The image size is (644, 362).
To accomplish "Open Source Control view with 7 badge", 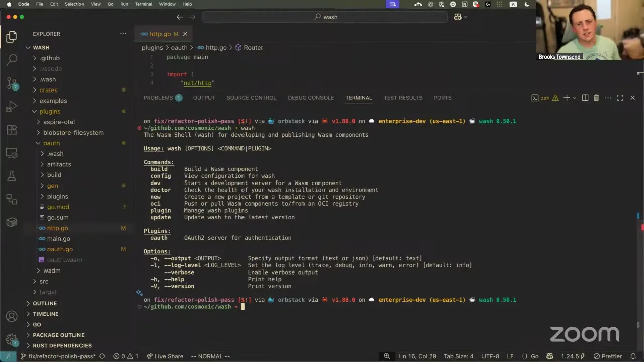I will (12, 83).
